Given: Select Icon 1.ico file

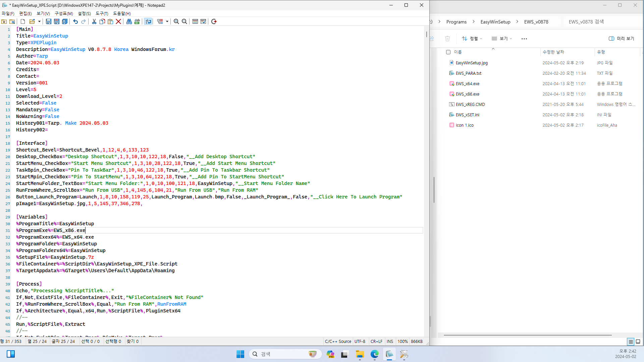Looking at the screenshot, I should coord(465,125).
